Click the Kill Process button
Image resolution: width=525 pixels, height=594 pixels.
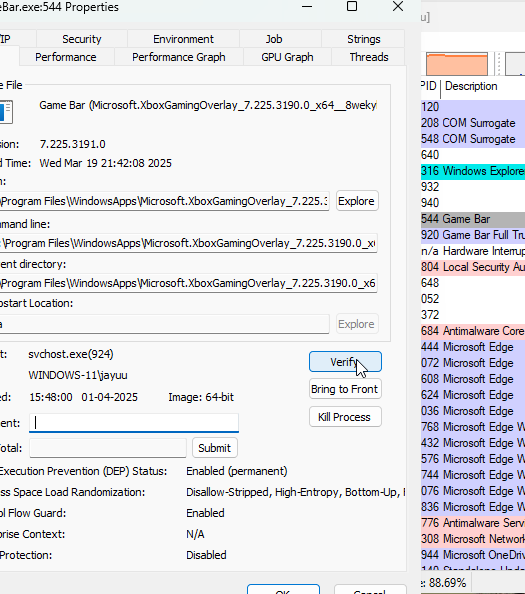tap(345, 417)
